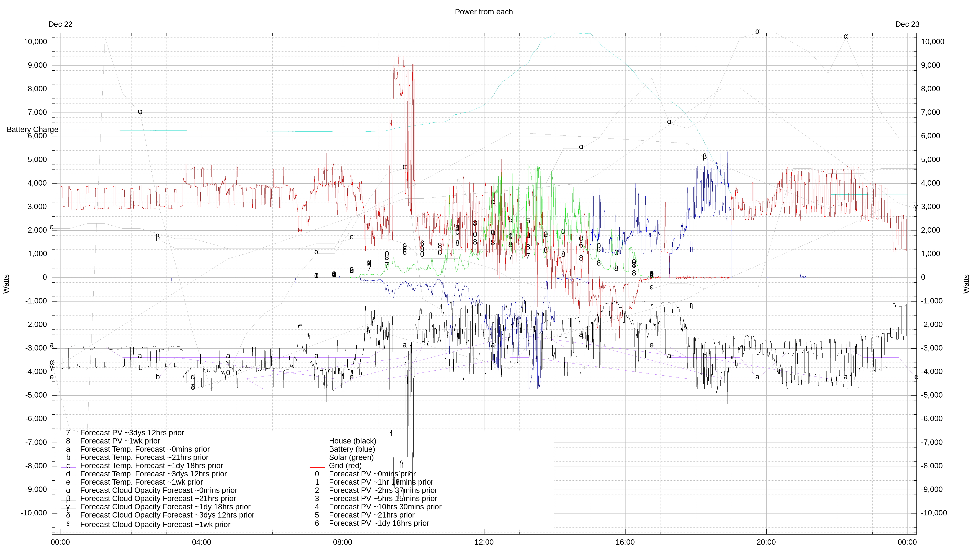
Task: Click legend 'Forecast PV ~1dy 18hrs prior'
Action: pyautogui.click(x=379, y=524)
